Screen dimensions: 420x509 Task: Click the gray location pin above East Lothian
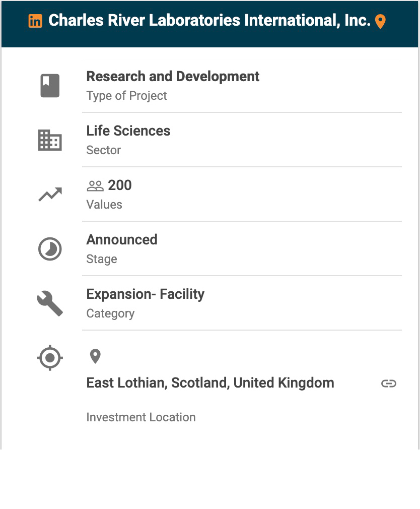pos(95,356)
